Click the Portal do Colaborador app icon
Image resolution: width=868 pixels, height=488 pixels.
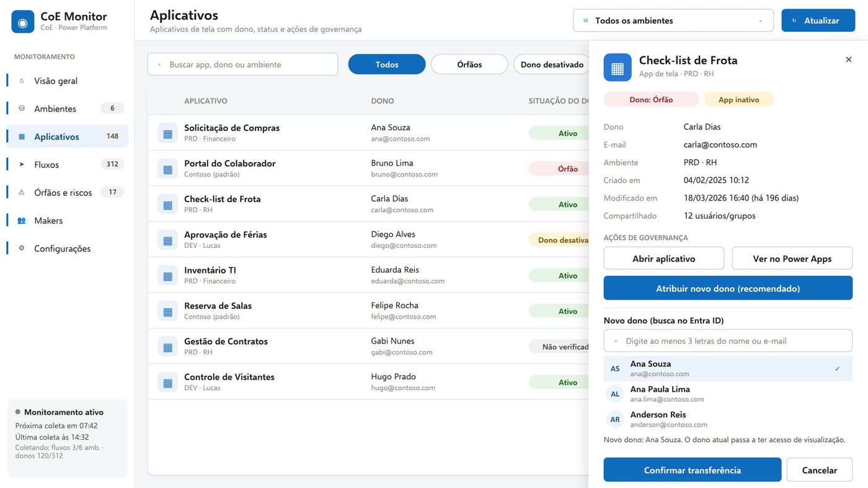pos(167,169)
